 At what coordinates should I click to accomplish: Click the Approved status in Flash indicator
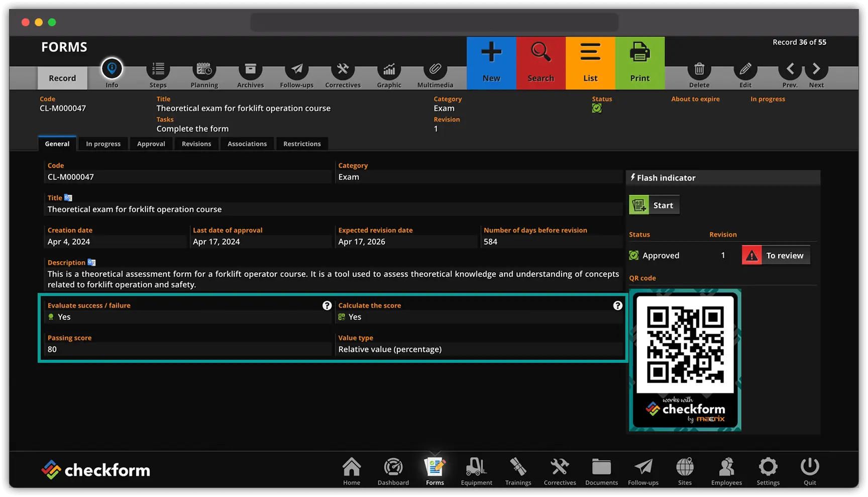click(655, 255)
